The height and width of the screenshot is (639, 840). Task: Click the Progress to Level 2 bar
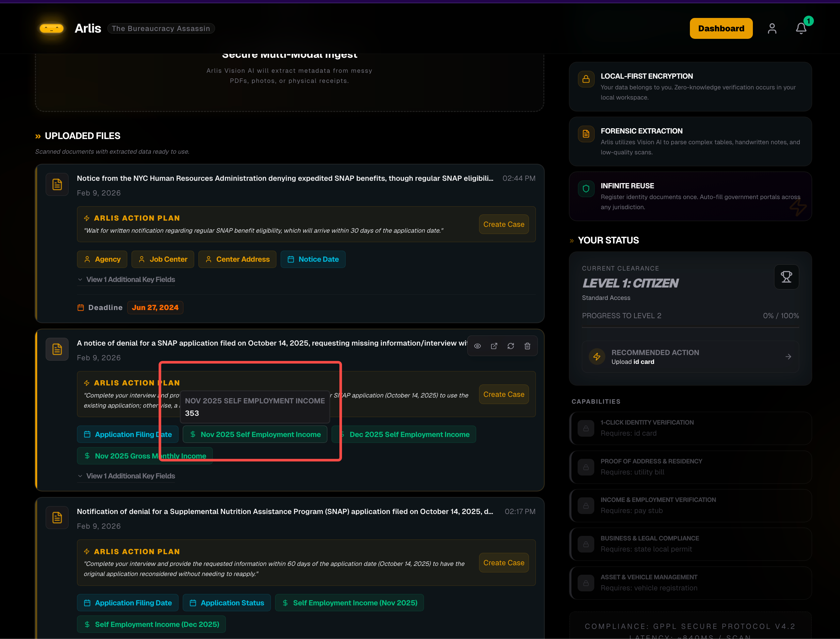(x=690, y=327)
